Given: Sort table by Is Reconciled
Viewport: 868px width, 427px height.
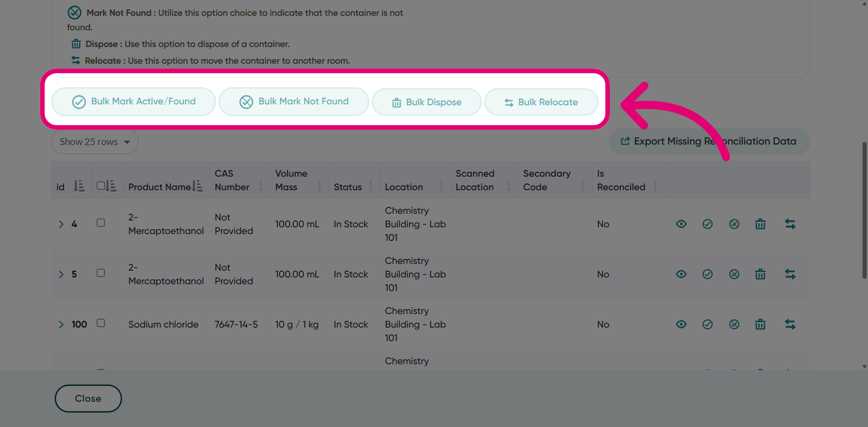Looking at the screenshot, I should [x=655, y=186].
